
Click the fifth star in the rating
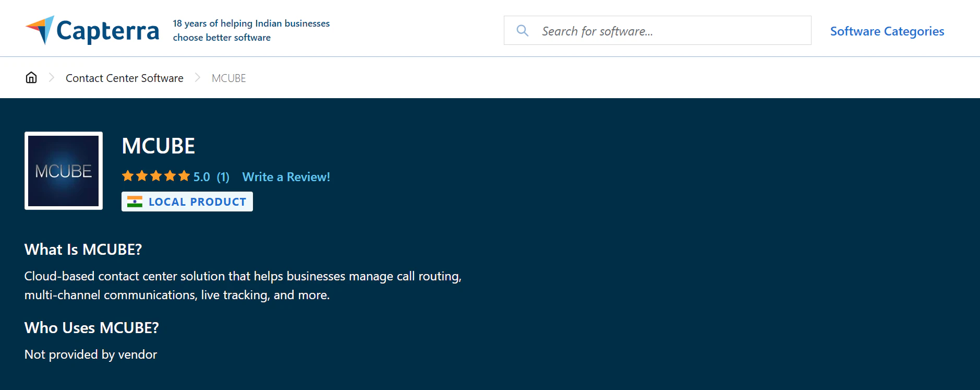click(184, 176)
